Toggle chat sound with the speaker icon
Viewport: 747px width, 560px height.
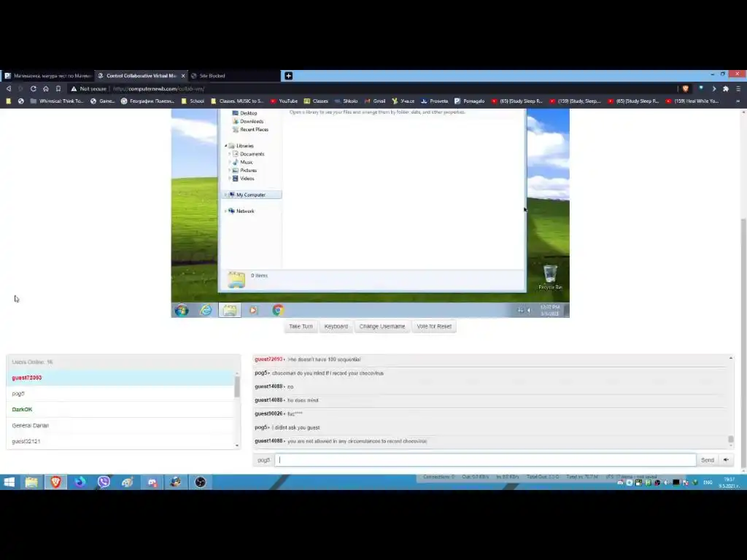click(x=726, y=460)
